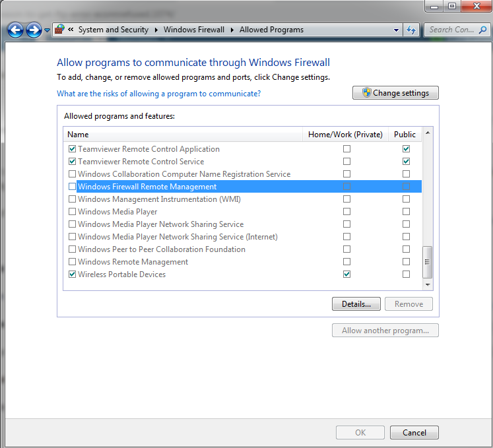Click the Public column header
Viewport: 493px width, 448px height.
click(x=405, y=135)
